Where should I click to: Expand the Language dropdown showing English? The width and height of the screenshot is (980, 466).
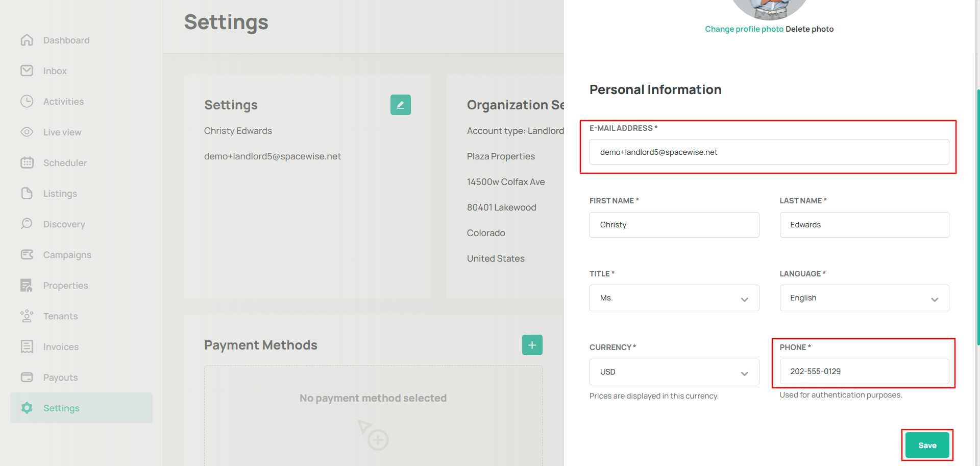tap(864, 298)
